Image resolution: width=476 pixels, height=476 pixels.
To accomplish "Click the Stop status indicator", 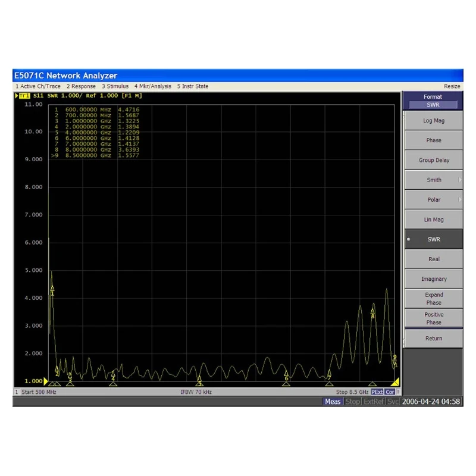I will (352, 402).
